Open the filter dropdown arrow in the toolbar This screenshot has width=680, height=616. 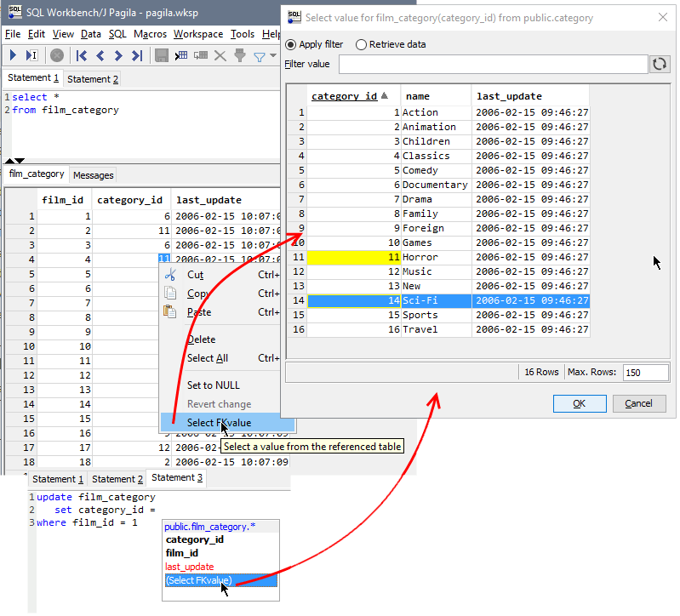pos(273,55)
